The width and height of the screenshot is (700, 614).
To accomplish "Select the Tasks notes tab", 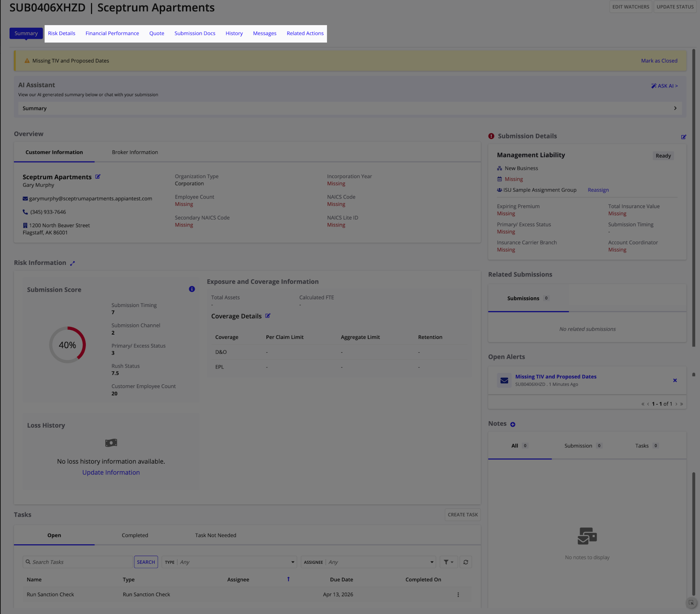I will 647,445.
